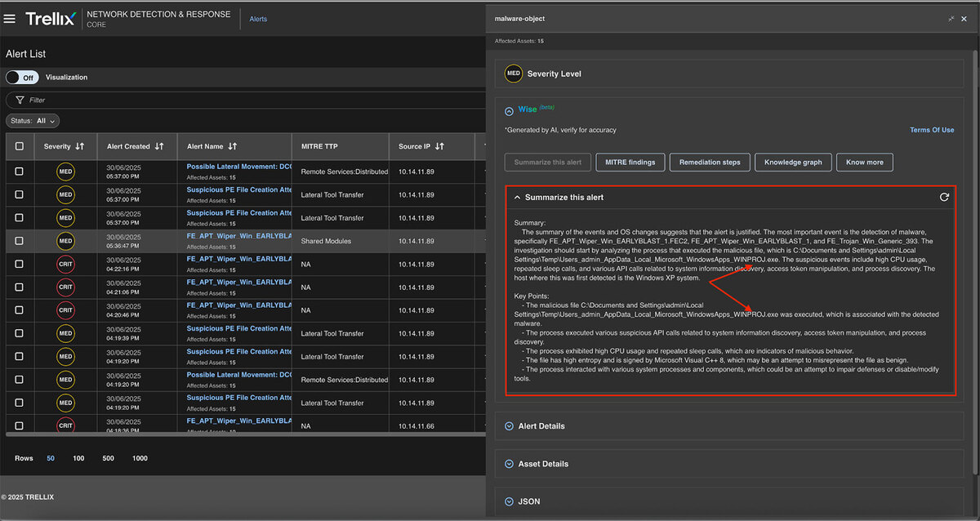Image resolution: width=980 pixels, height=521 pixels.
Task: Check the row created at 04:21:06 PM
Action: tap(20, 287)
